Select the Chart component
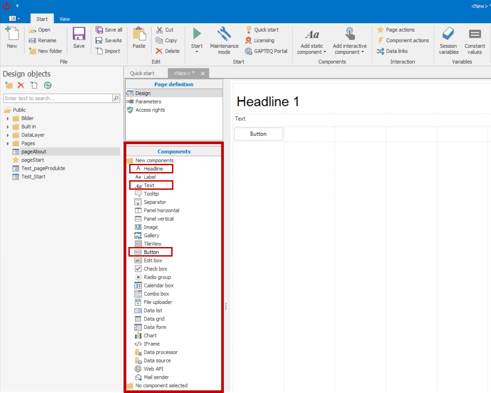The height and width of the screenshot is (393, 491). [x=146, y=335]
